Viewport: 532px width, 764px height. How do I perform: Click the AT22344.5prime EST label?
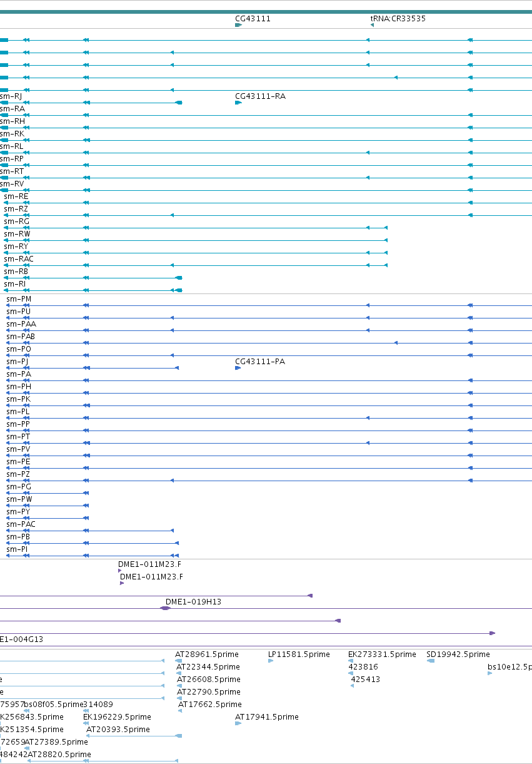[208, 667]
